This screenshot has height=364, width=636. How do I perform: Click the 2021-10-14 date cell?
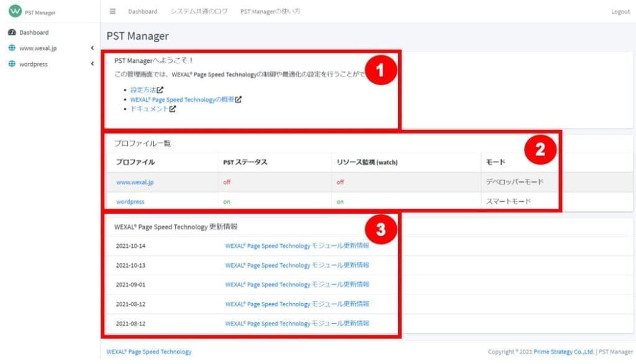130,246
